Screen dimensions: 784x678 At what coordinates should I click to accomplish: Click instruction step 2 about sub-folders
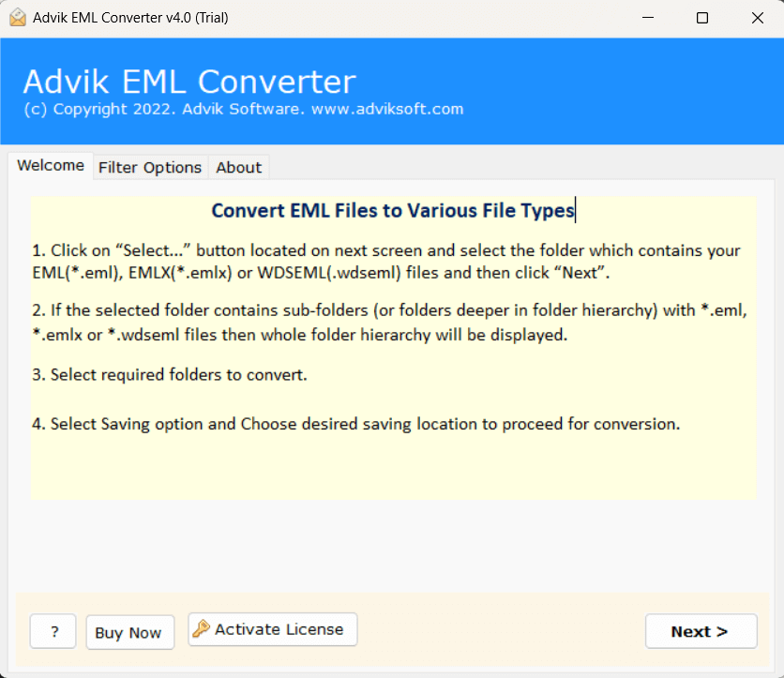pyautogui.click(x=389, y=323)
